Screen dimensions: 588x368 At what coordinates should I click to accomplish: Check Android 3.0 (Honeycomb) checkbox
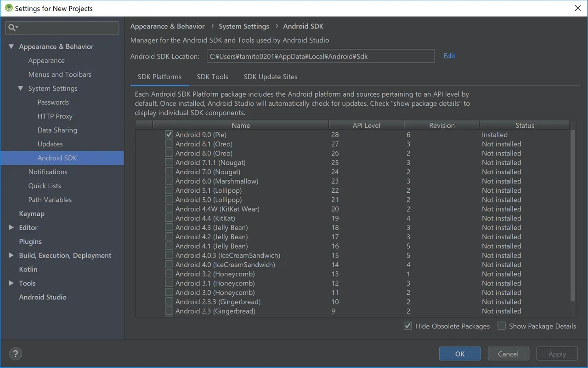tap(169, 293)
